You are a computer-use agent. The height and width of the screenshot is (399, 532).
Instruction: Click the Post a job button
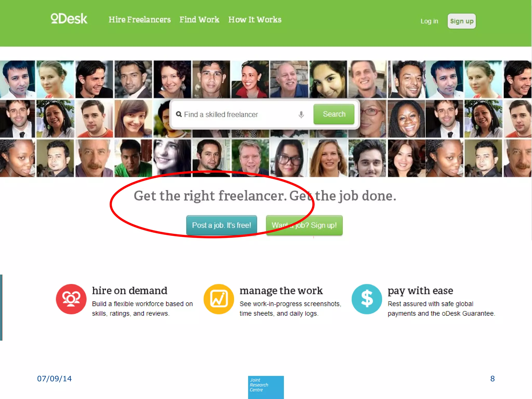click(222, 225)
